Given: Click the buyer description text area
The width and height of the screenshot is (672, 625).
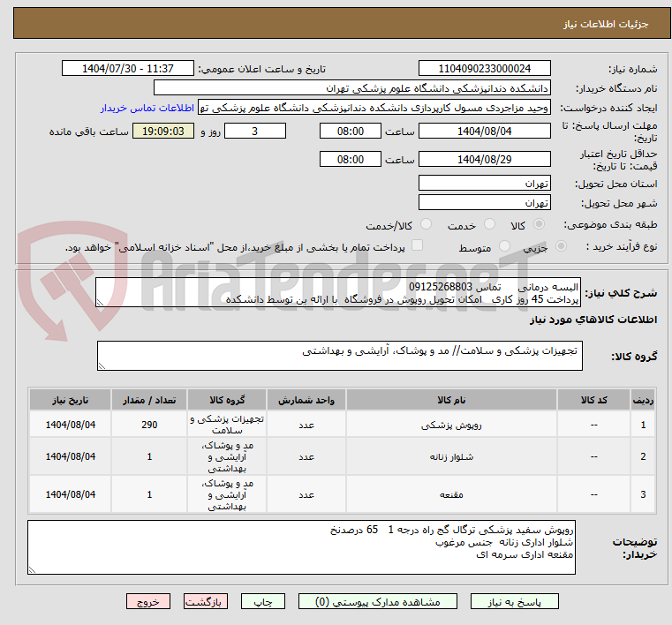Looking at the screenshot, I should 305,547.
